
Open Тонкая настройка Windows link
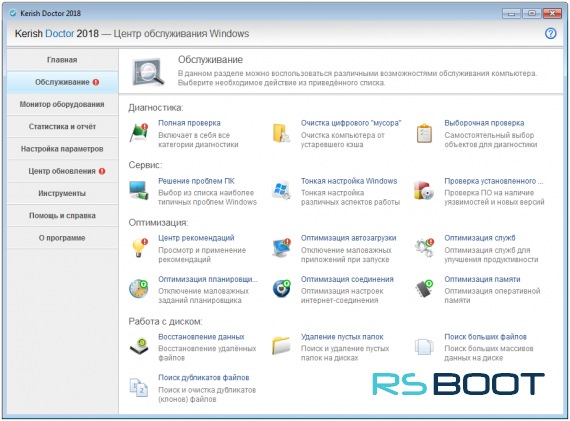point(349,181)
